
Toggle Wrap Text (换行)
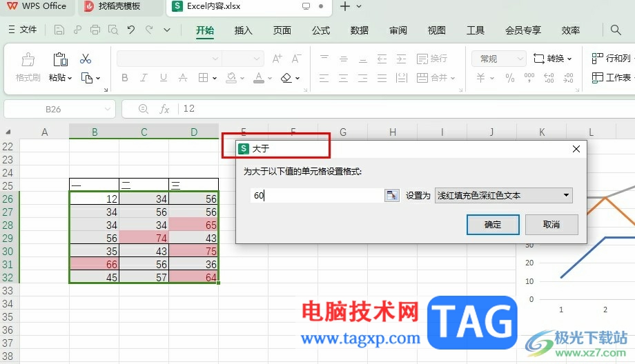coord(432,59)
